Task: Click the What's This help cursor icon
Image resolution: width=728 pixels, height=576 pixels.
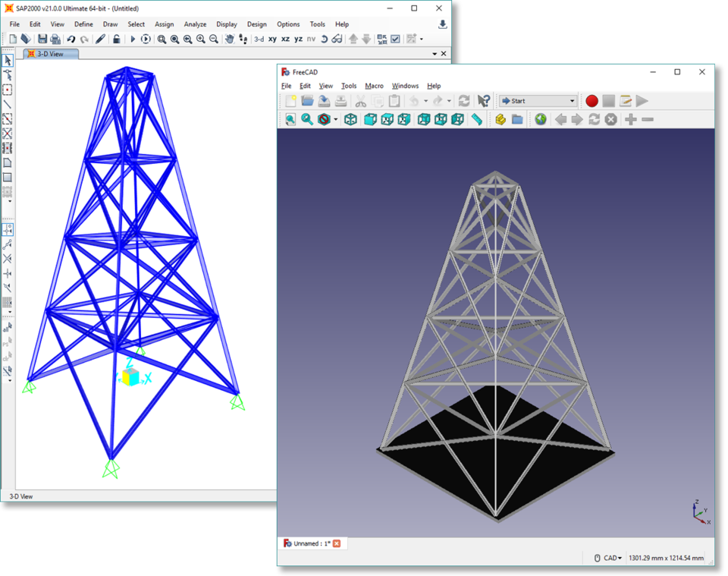Action: click(x=484, y=101)
